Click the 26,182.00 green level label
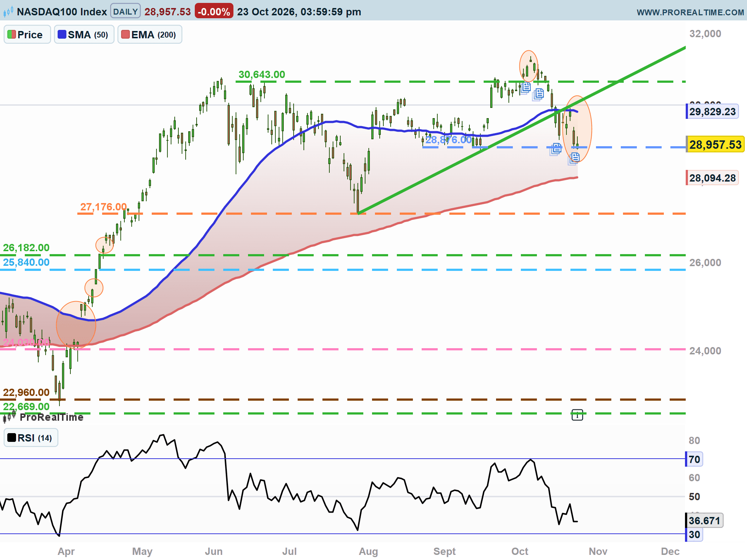 click(x=26, y=248)
